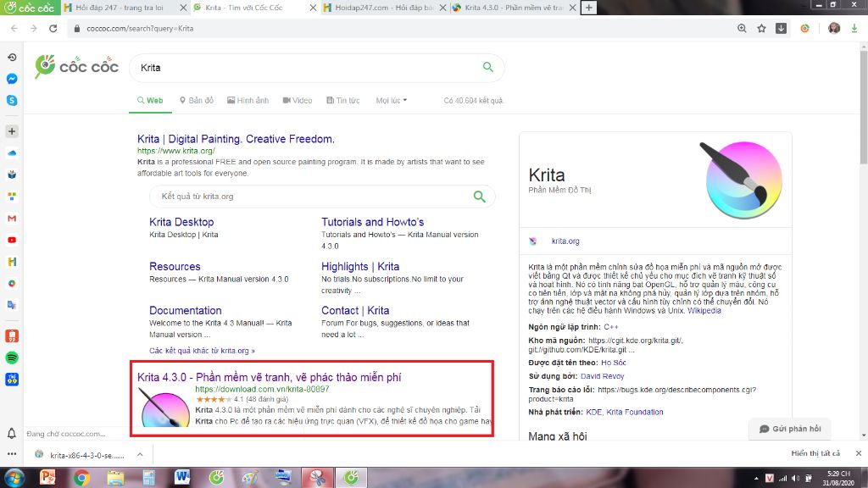Switch to 'Tin tức' news tab
Viewport: 868px width, 488px height.
coord(343,101)
